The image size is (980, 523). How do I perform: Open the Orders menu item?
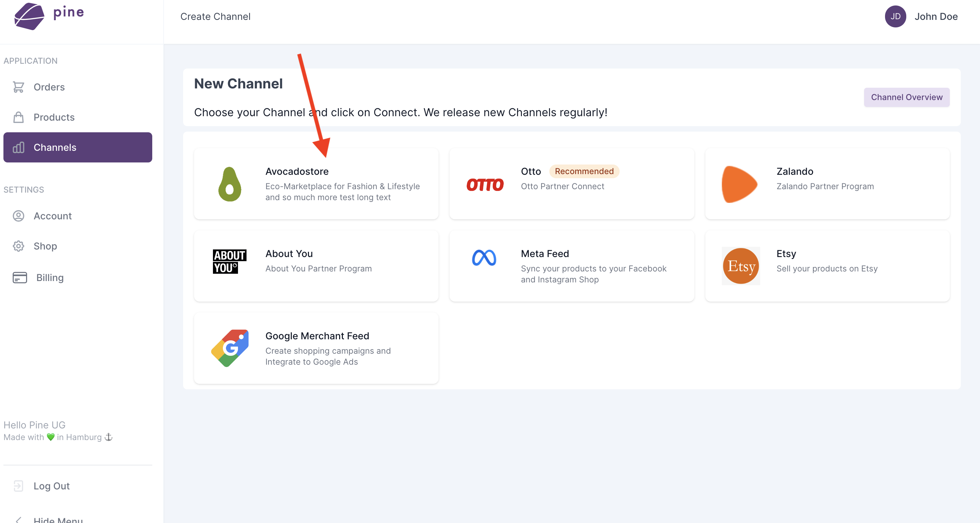(77, 87)
